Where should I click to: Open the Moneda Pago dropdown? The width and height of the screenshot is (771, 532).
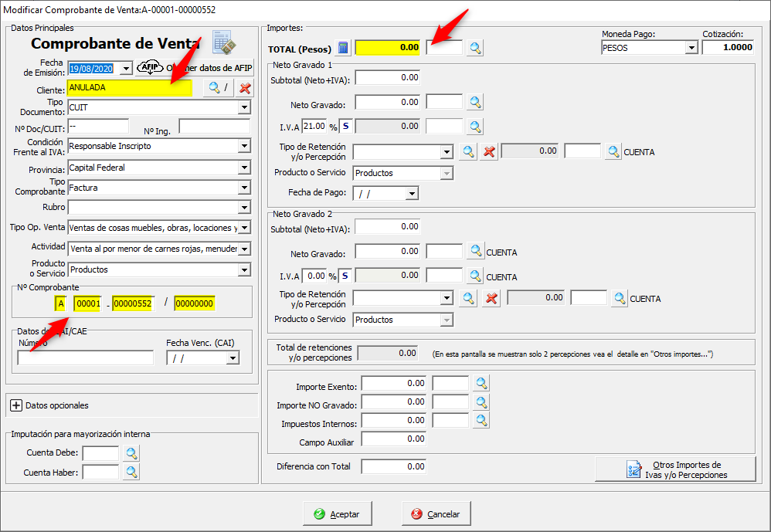(x=691, y=48)
